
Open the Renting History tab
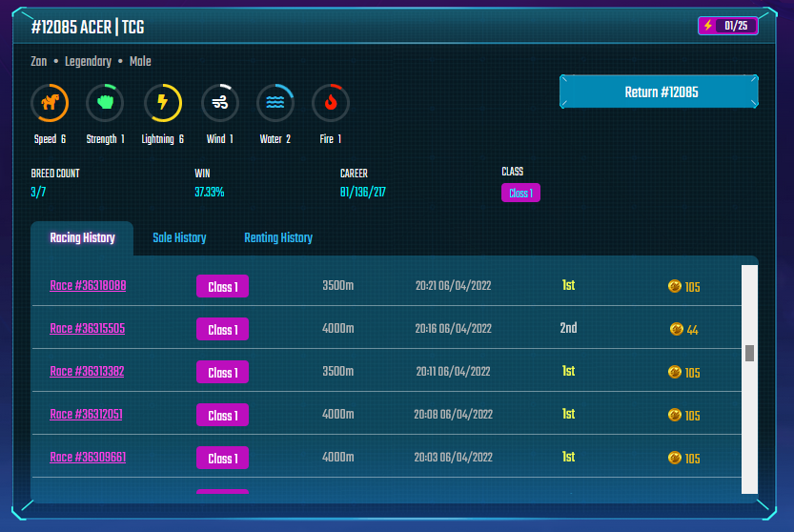point(278,237)
